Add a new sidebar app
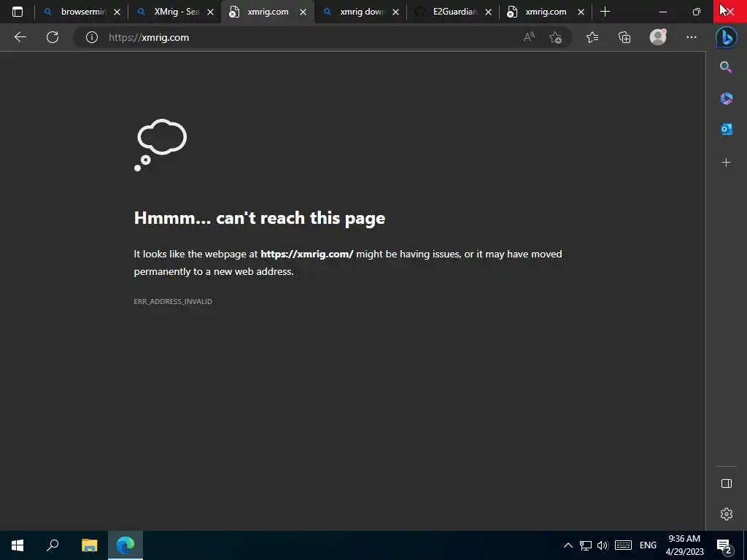The image size is (747, 560). coord(726,163)
